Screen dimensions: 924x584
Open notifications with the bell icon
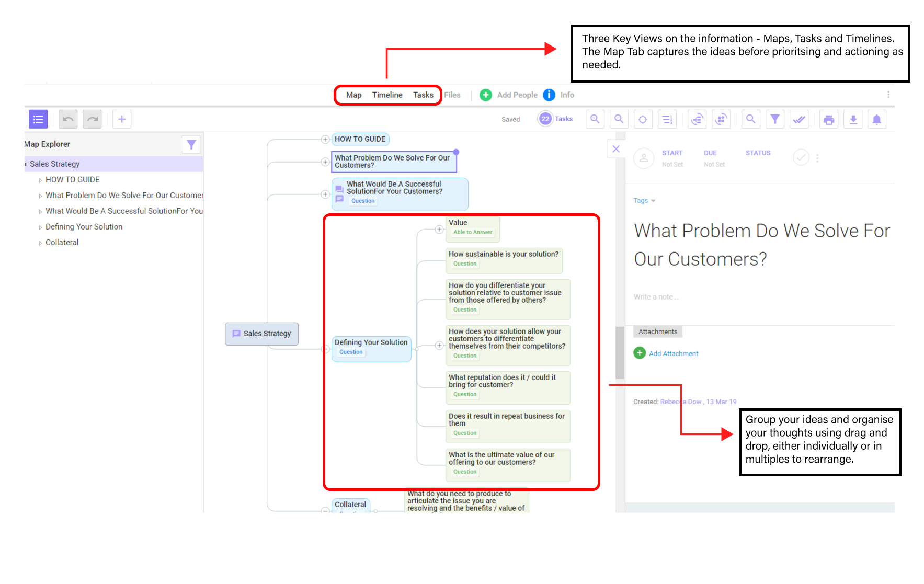(877, 119)
